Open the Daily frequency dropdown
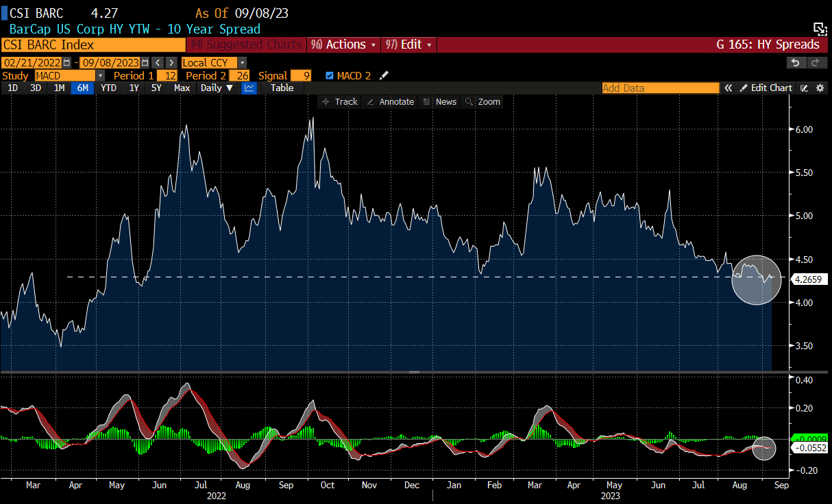This screenshot has height=504, width=832. (217, 88)
